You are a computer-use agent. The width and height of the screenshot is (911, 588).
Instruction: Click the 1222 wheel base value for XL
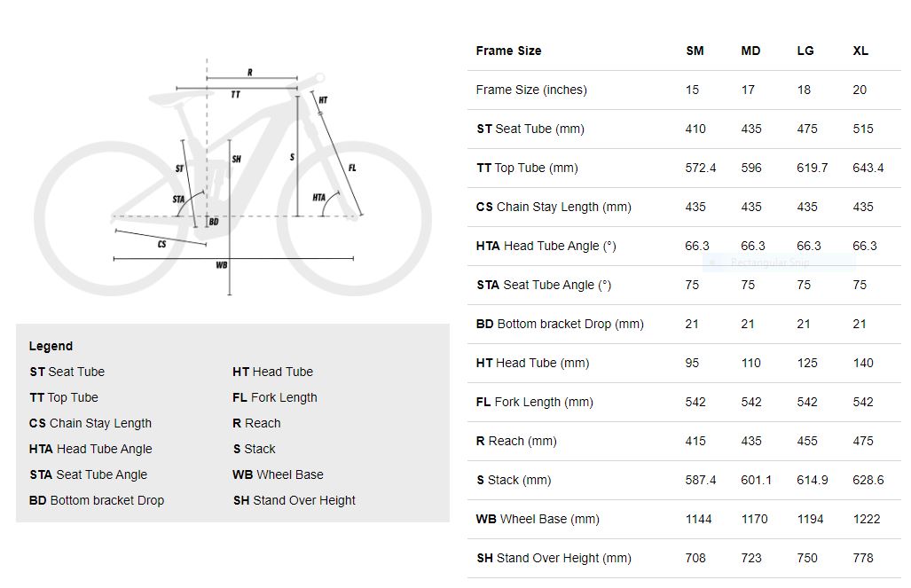867,520
